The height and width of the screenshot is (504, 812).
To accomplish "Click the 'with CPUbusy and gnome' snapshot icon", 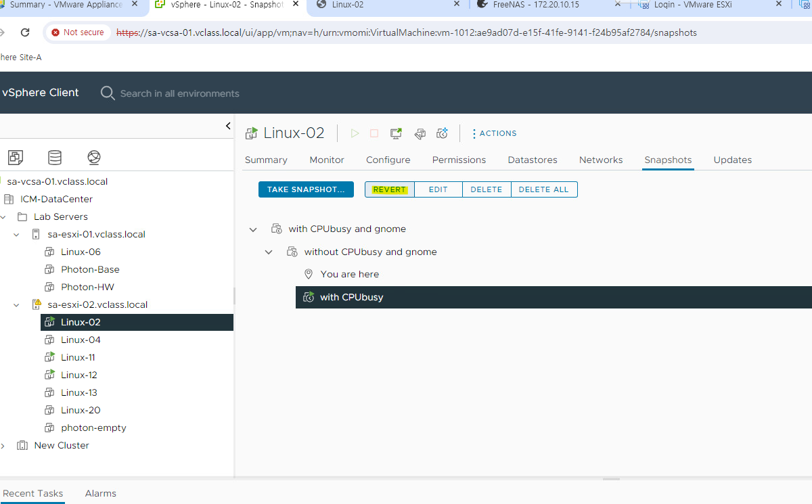I will point(277,229).
